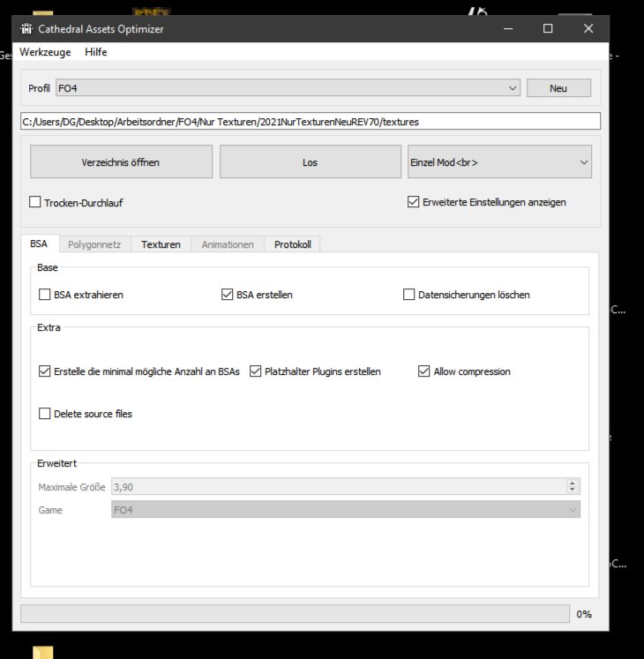644x659 pixels.
Task: Enable the BSA extrahieren checkbox
Action: pyautogui.click(x=45, y=295)
